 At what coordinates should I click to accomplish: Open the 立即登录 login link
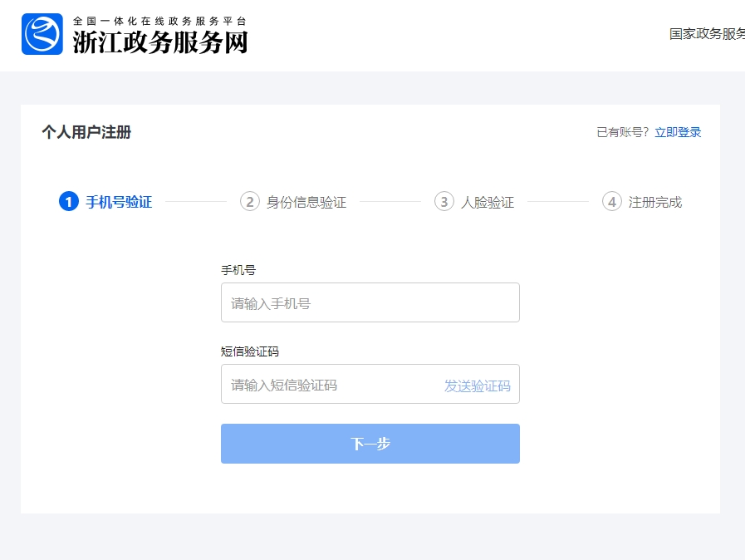tap(678, 131)
